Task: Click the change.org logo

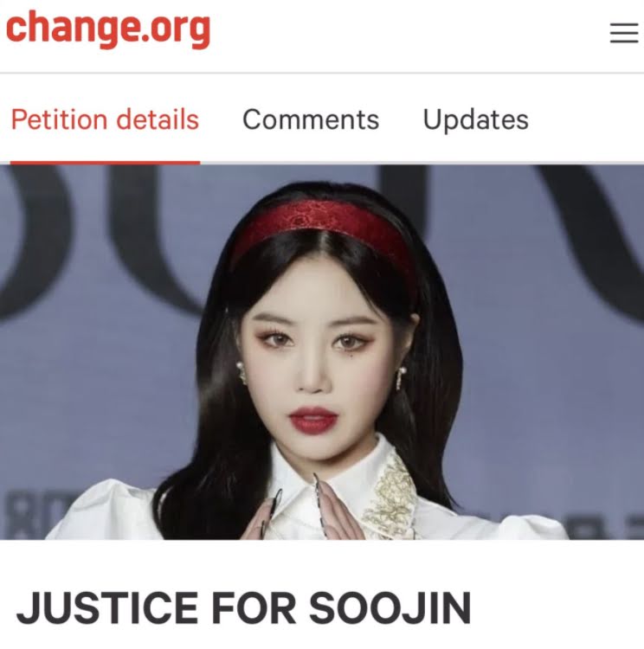Action: [x=108, y=29]
